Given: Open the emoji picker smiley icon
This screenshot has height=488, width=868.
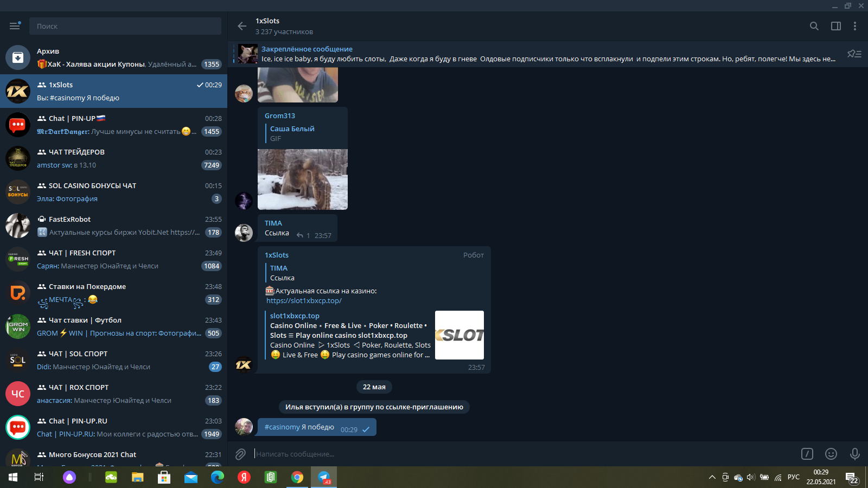Looking at the screenshot, I should [x=831, y=454].
